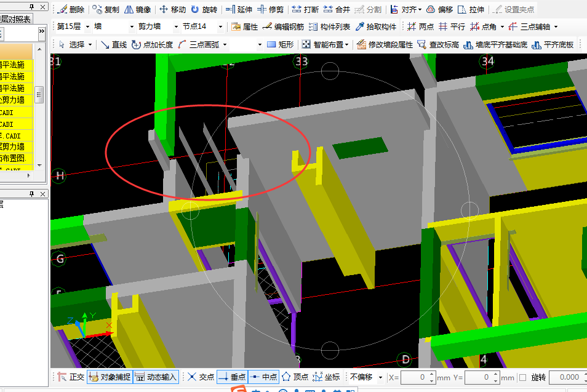Close the lower left panel
The height and width of the screenshot is (392, 587).
click(42, 194)
